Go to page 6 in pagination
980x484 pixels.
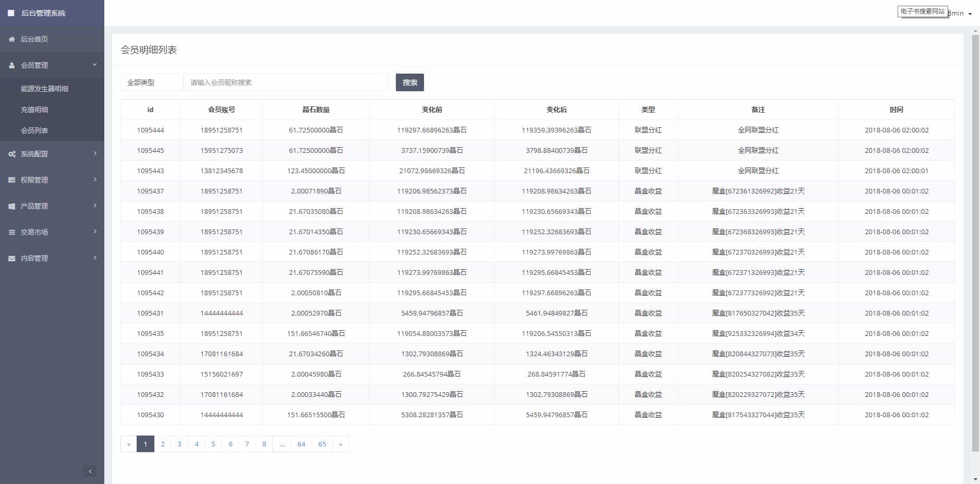231,444
